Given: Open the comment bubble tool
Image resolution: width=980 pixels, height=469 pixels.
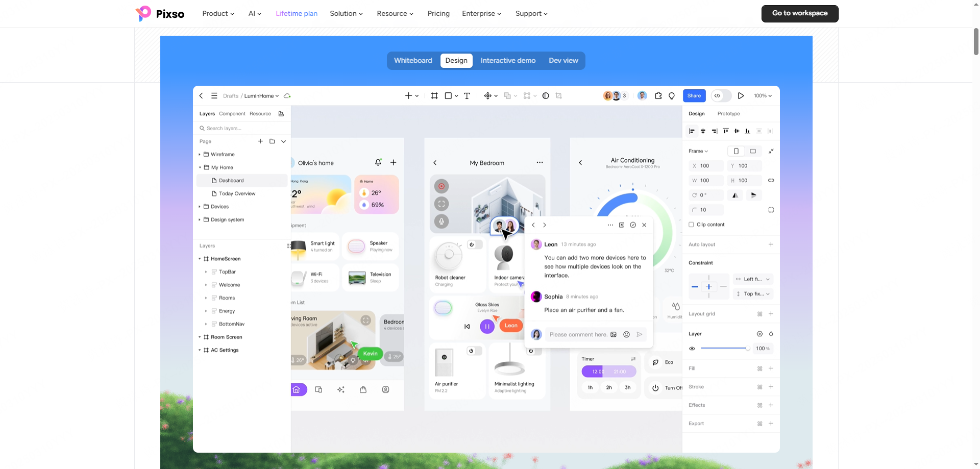Looking at the screenshot, I should click(x=672, y=96).
